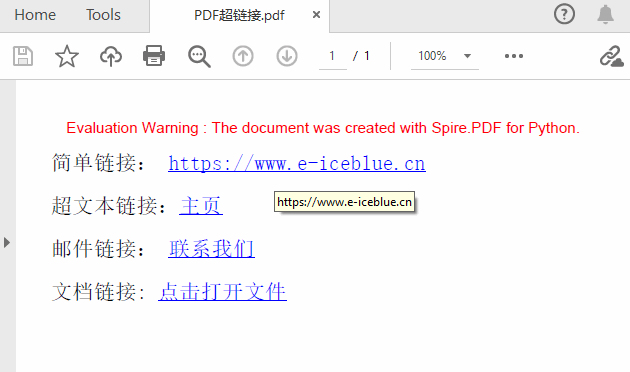Expand the left navigation pane arrow
The image size is (630, 372).
tap(6, 242)
